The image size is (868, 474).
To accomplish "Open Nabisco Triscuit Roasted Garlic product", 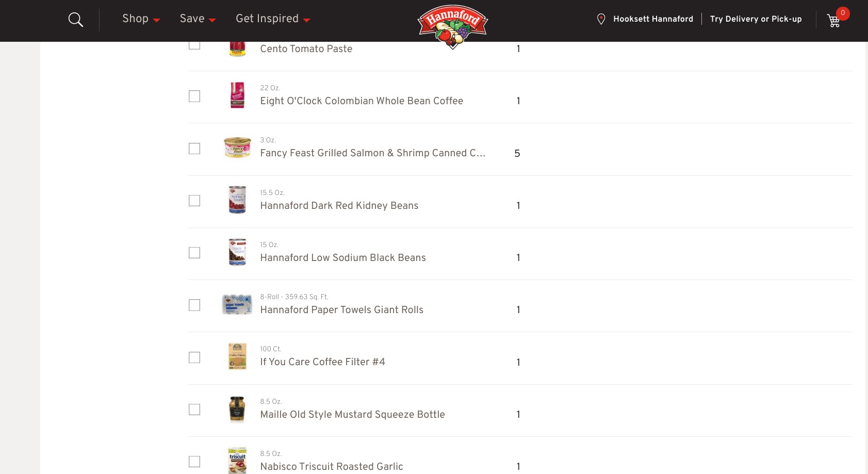I will point(332,467).
